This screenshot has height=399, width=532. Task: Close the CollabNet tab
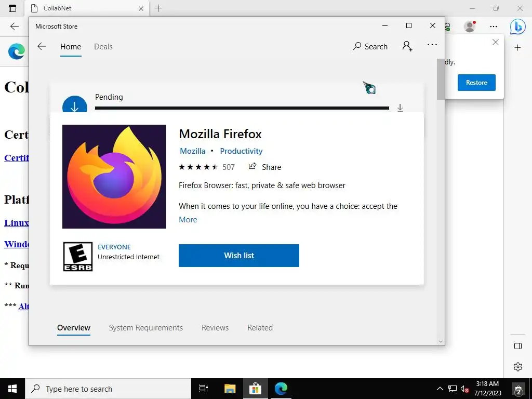(x=141, y=8)
